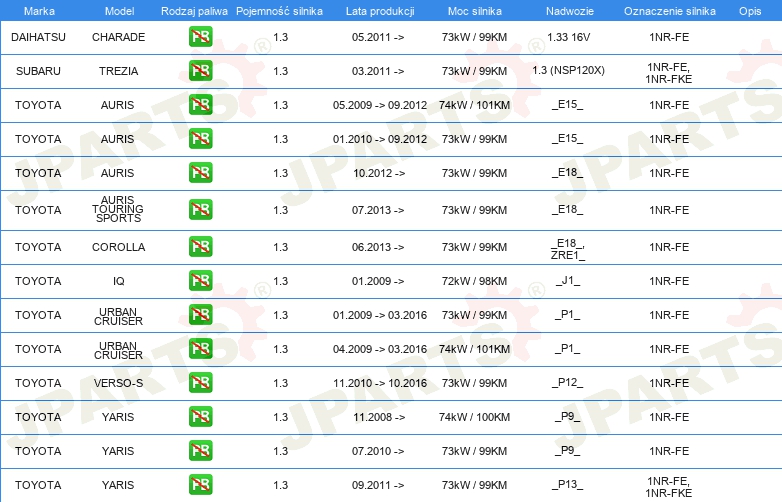Click fuel icon in Urban Cruiser 04.2009 row

click(200, 348)
